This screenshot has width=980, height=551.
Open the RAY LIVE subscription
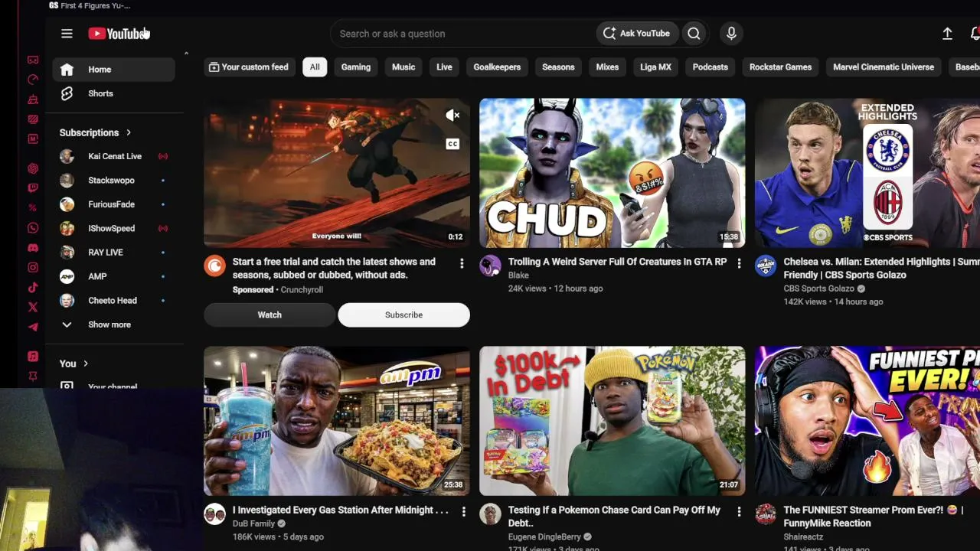[x=113, y=253]
